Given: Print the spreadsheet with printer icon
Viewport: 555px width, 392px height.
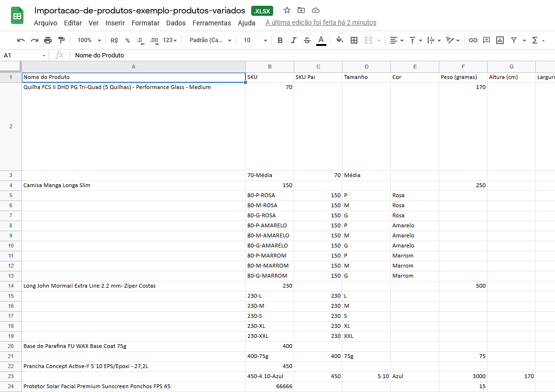Looking at the screenshot, I should (x=48, y=40).
